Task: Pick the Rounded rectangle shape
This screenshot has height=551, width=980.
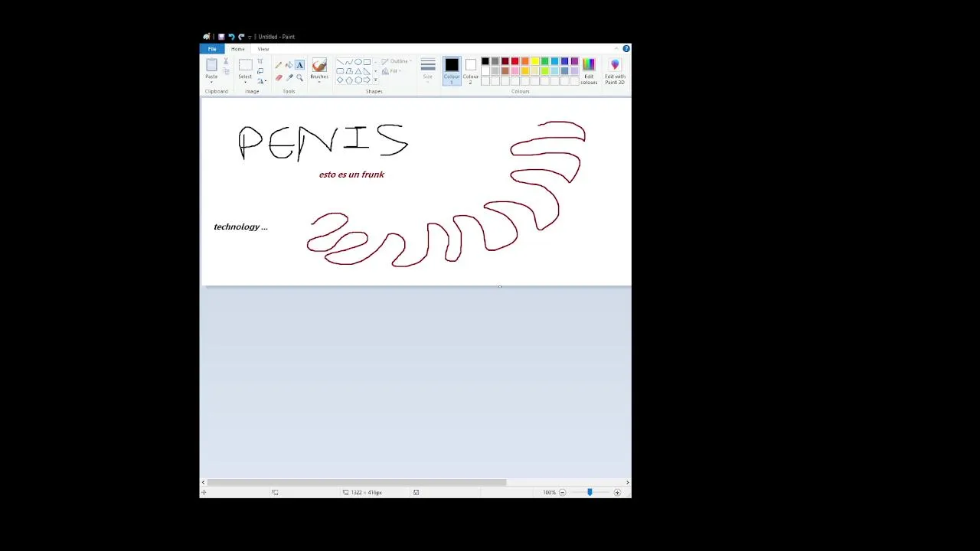Action: [x=339, y=71]
